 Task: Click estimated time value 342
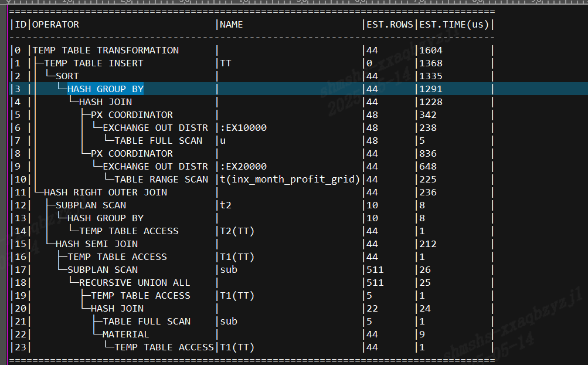(428, 114)
